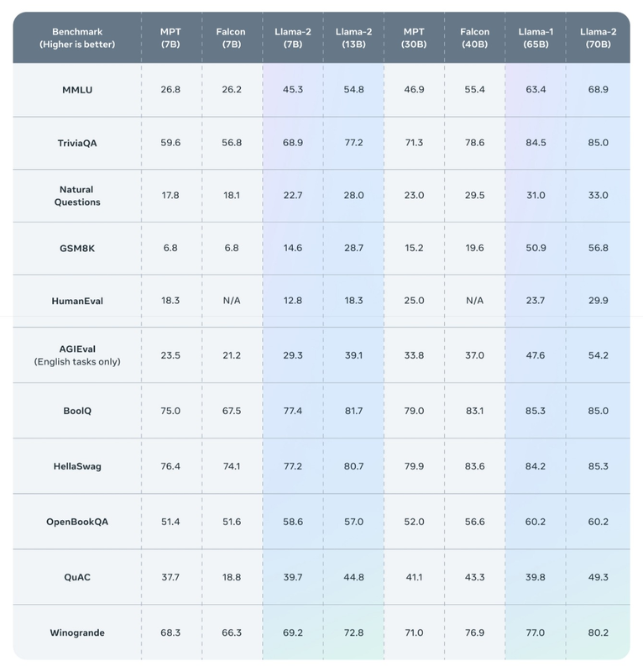
Task: Click the Winogrande score 80.2 cell
Action: click(595, 633)
